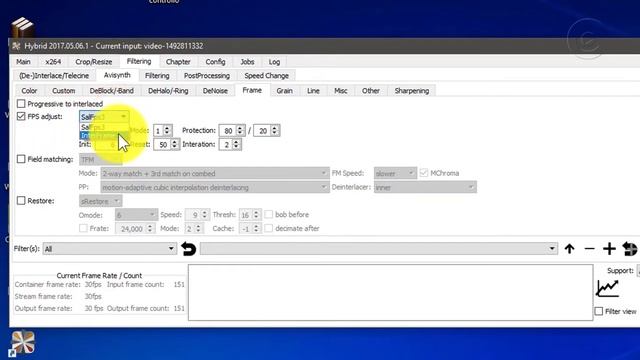The width and height of the screenshot is (640, 360).
Task: Switch to the Other tab
Action: [371, 91]
